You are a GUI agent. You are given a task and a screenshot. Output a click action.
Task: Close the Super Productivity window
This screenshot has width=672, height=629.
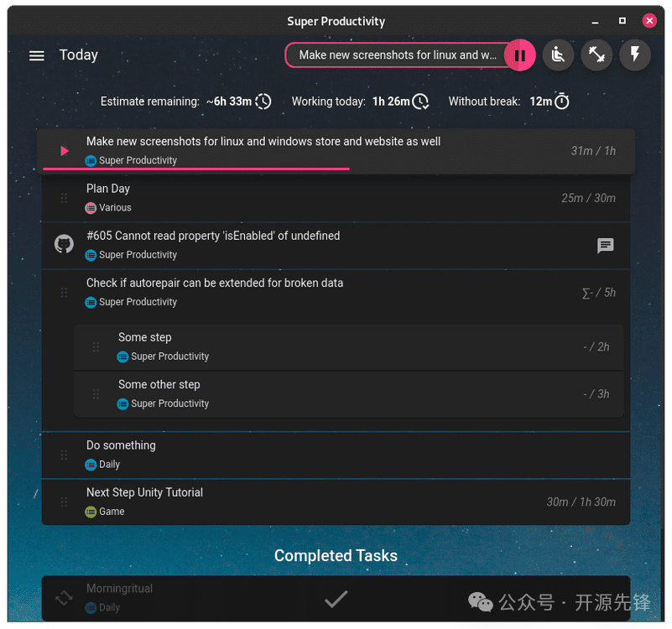(x=649, y=21)
